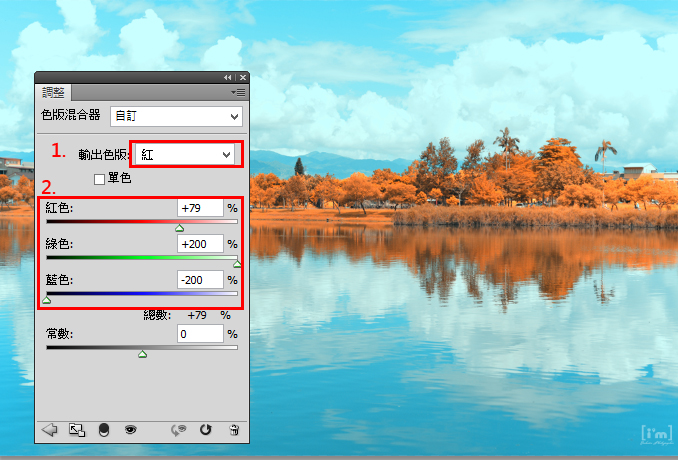This screenshot has height=460, width=678.
Task: Click the back arrow to return to adjustment list
Action: tap(49, 430)
